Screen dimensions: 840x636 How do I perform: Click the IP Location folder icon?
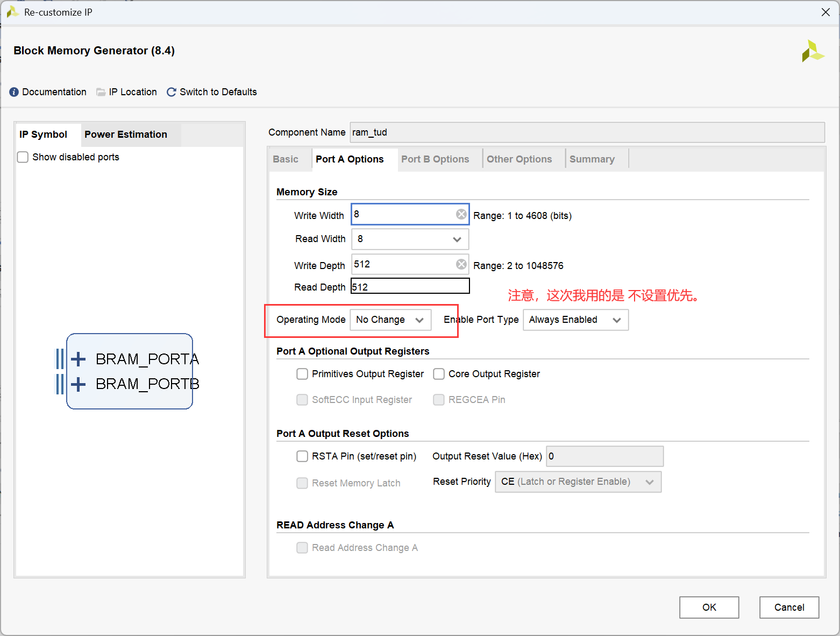[x=101, y=92]
